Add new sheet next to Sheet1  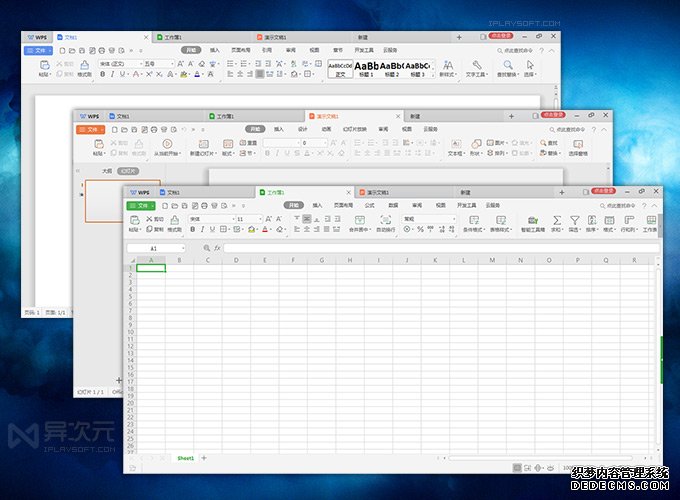(x=204, y=458)
